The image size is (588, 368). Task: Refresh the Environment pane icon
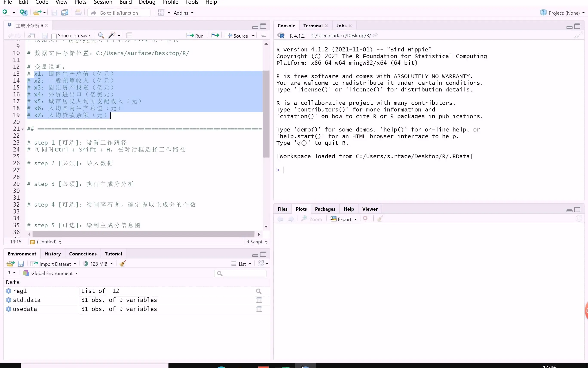click(x=261, y=264)
